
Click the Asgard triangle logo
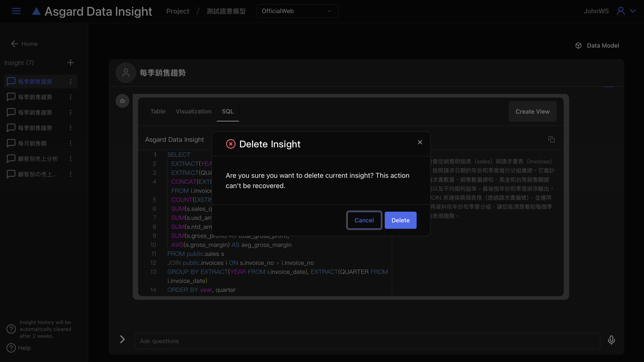pyautogui.click(x=36, y=11)
